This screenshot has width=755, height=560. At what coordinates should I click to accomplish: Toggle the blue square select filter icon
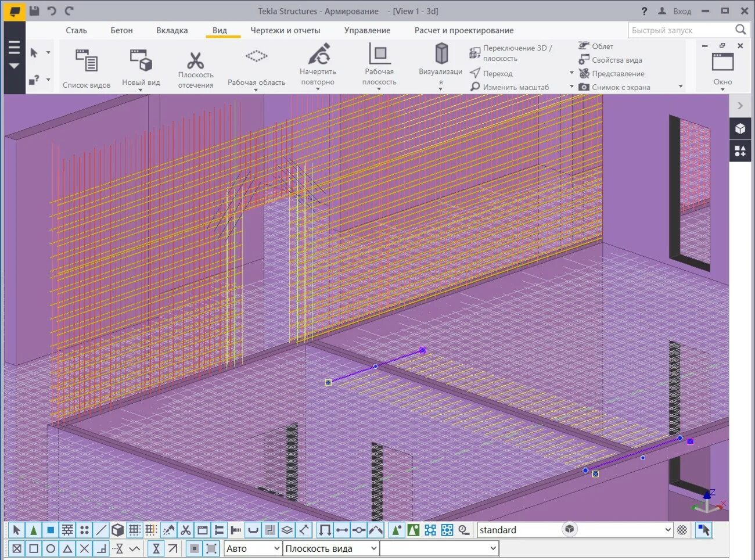coord(51,530)
